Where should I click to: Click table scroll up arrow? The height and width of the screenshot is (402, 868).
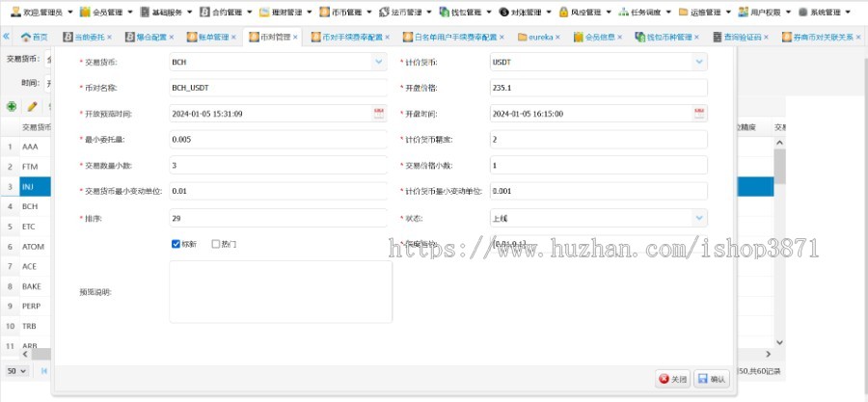tap(779, 143)
